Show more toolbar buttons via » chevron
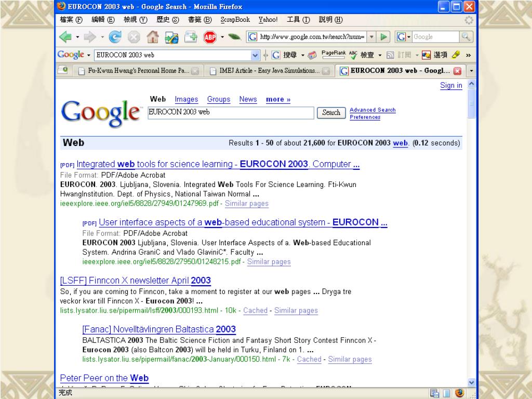The width and height of the screenshot is (532, 399). click(468, 55)
